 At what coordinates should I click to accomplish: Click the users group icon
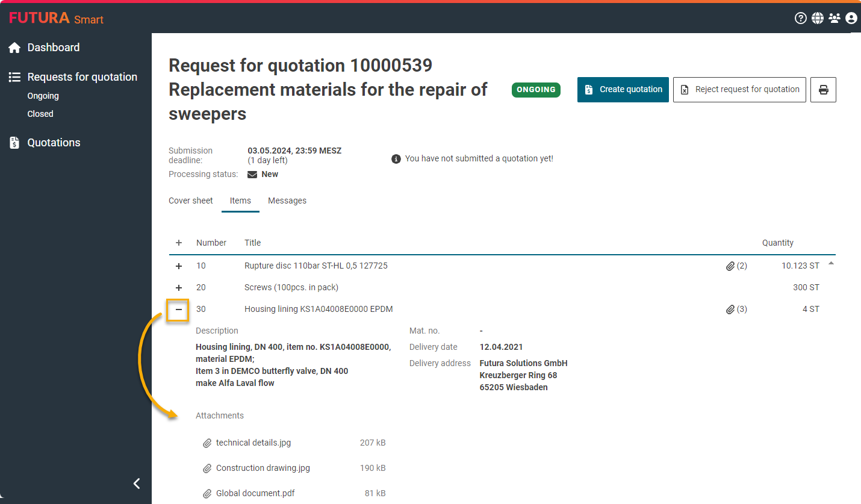pyautogui.click(x=834, y=18)
